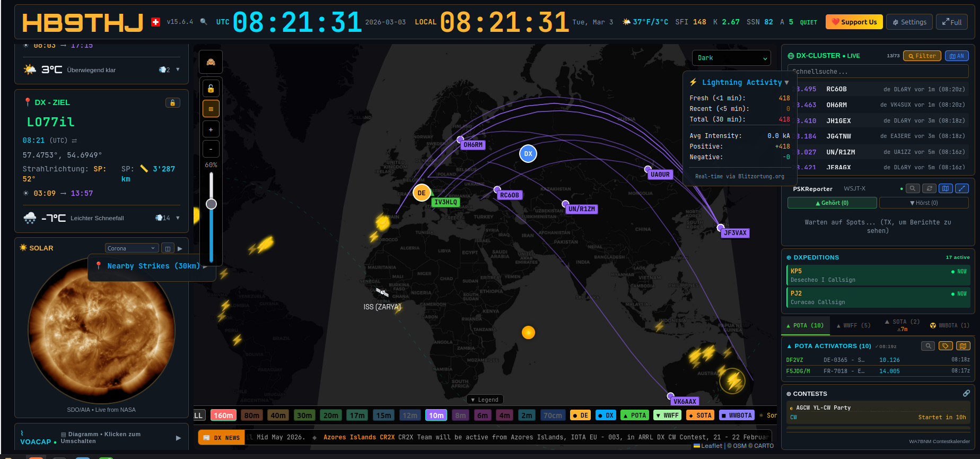Open the Dark map style dropdown

pos(731,58)
